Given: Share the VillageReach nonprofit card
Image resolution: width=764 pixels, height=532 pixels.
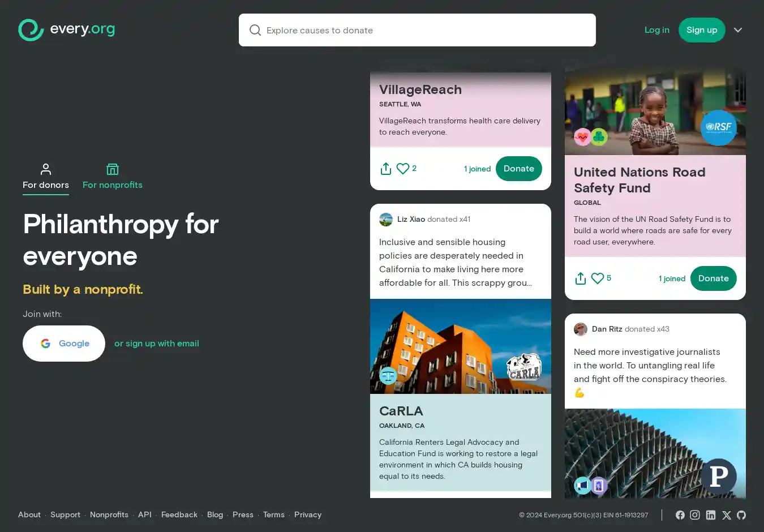Looking at the screenshot, I should 385,168.
